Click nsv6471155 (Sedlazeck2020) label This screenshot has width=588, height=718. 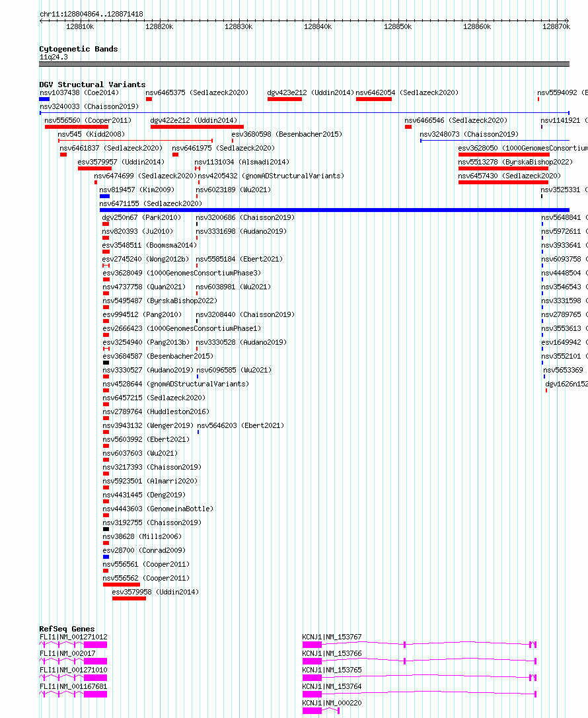click(151, 203)
